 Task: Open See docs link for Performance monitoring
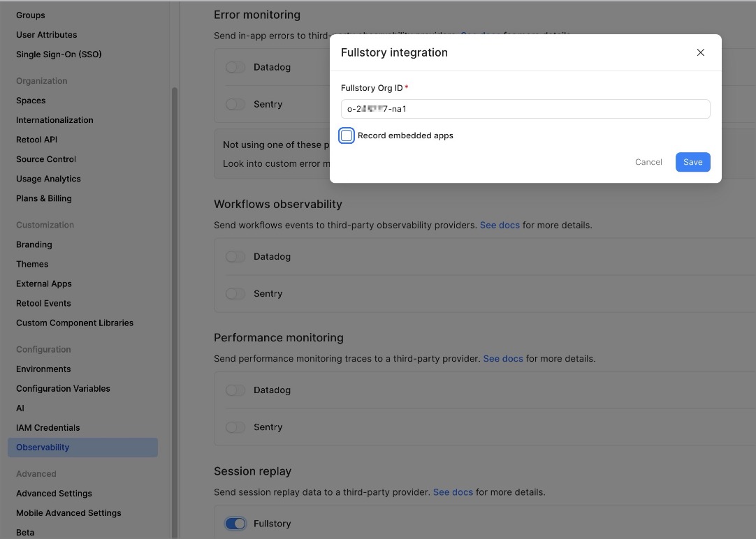(x=503, y=359)
